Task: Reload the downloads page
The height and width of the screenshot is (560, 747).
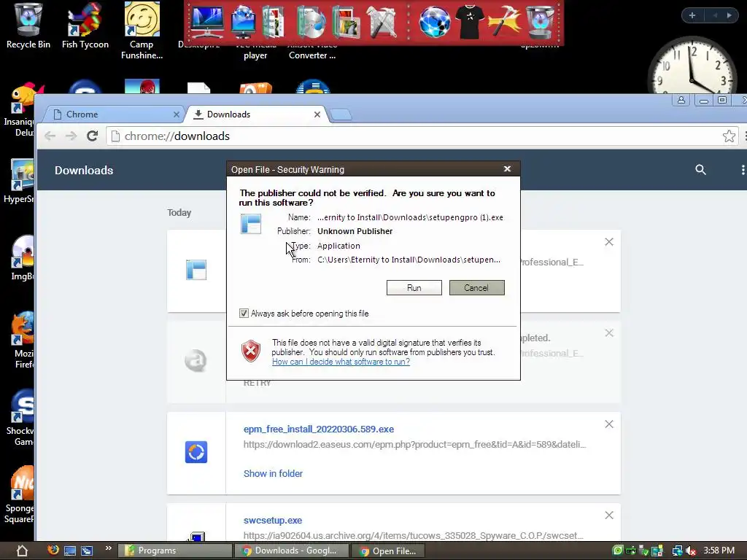Action: 93,136
